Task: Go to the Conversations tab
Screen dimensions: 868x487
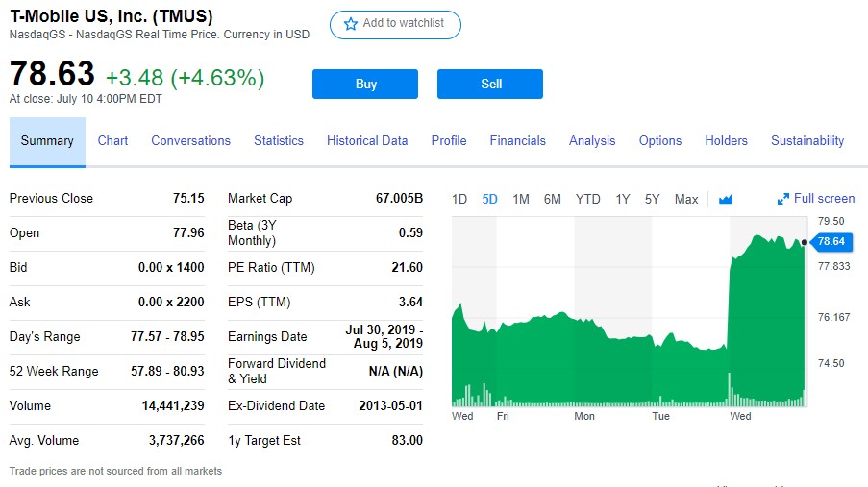Action: (191, 140)
